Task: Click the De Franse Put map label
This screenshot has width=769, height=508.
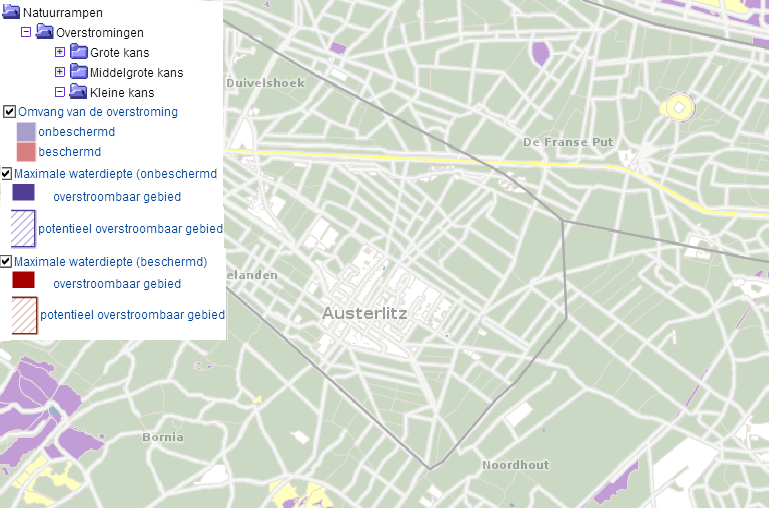Action: point(568,142)
